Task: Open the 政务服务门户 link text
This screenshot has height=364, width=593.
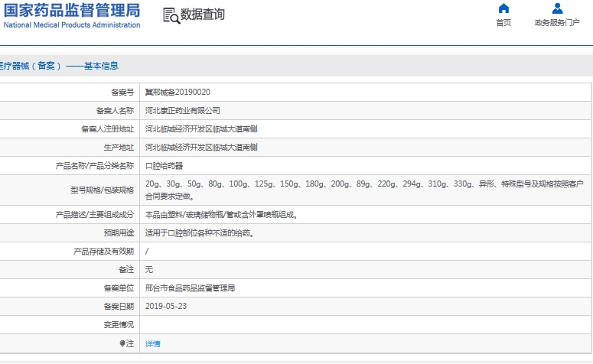Action: coord(557,23)
